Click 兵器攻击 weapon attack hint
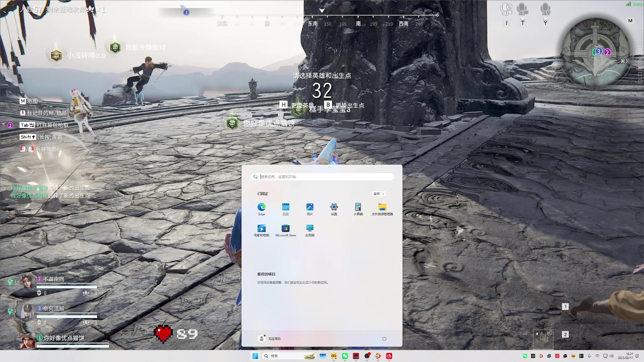 (38, 149)
